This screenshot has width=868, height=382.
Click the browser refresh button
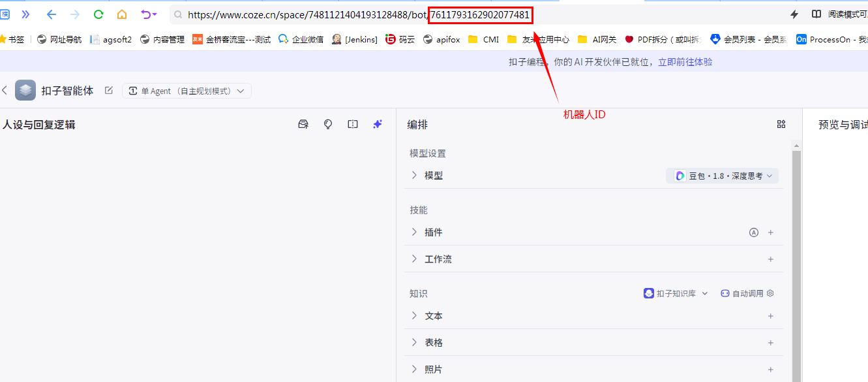point(98,14)
